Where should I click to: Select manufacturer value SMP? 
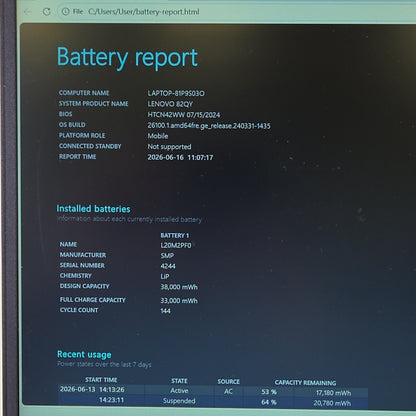(x=167, y=256)
